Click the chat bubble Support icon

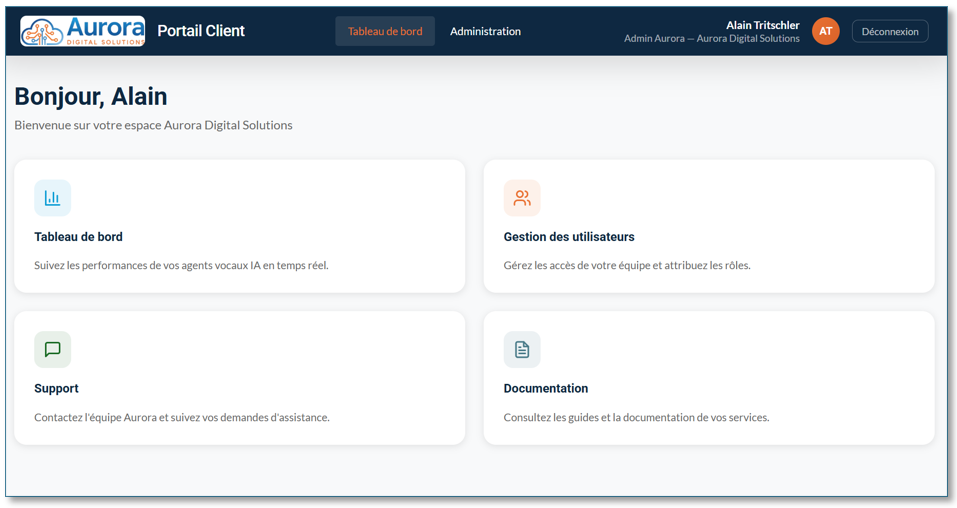point(52,349)
